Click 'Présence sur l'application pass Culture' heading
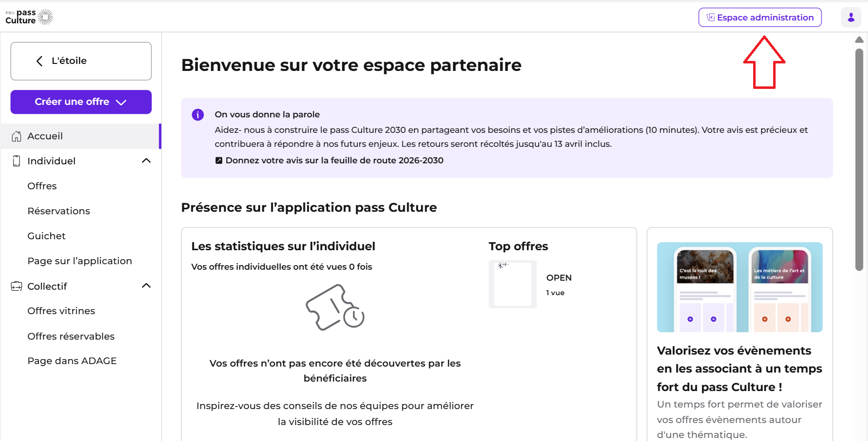The image size is (868, 441). pos(309,207)
